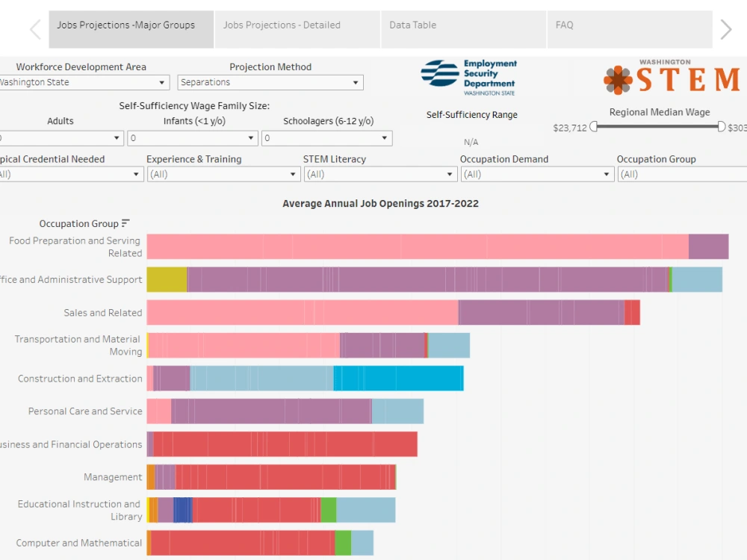This screenshot has height=560, width=747.
Task: Select purple segment of Food Preparation bar
Action: (708, 246)
